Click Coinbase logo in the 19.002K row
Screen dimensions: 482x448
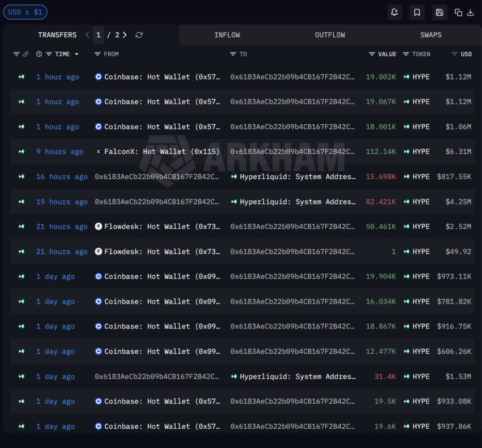pos(98,77)
